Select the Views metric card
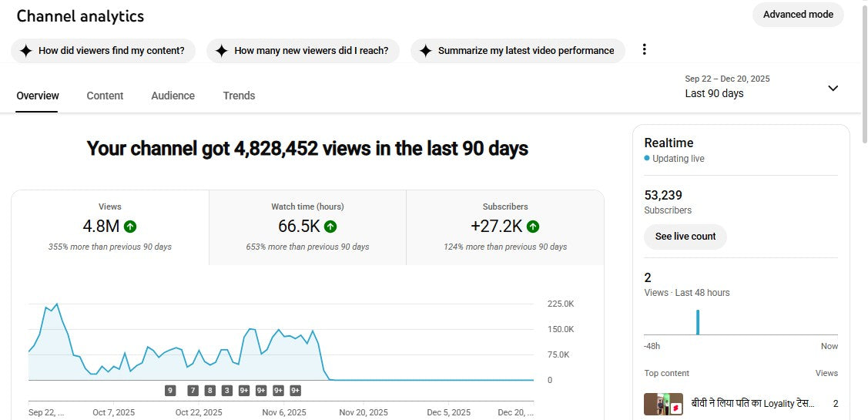Viewport: 868px width, 420px height. (110, 227)
